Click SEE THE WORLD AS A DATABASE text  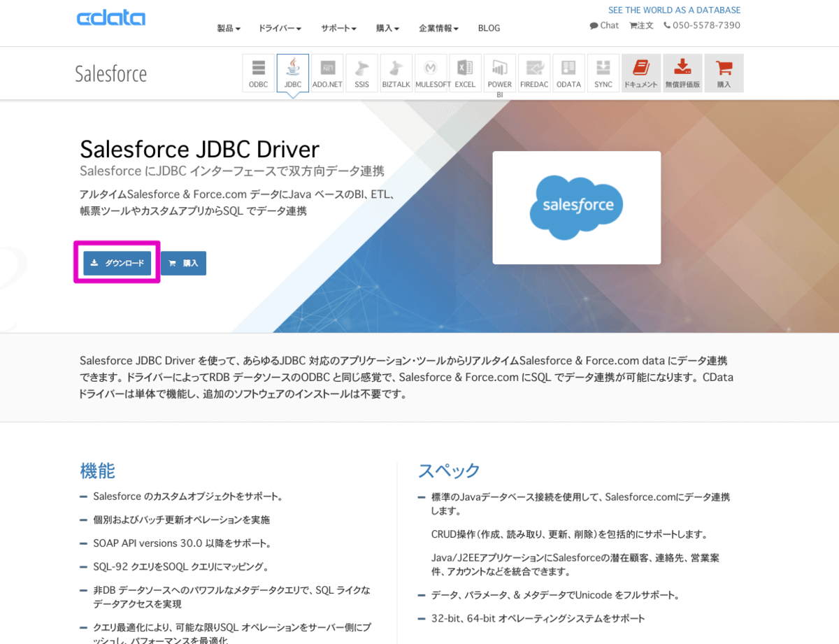click(674, 10)
